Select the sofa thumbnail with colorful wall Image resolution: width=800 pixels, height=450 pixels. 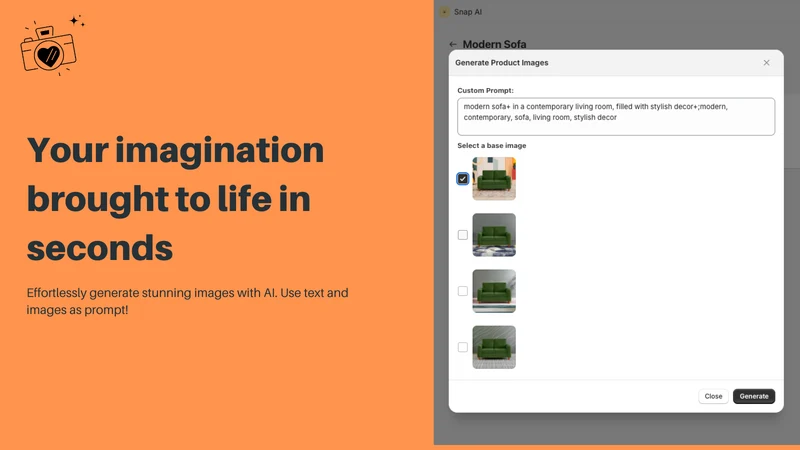coord(494,179)
